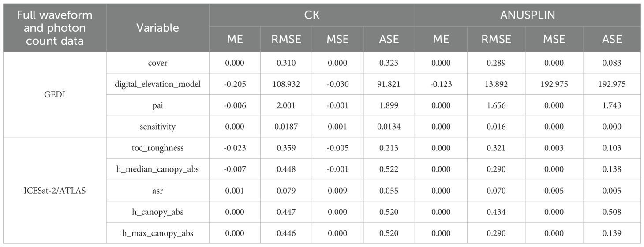Select the pai variable cell
Viewport: 644px width, 247px height.
(x=157, y=106)
